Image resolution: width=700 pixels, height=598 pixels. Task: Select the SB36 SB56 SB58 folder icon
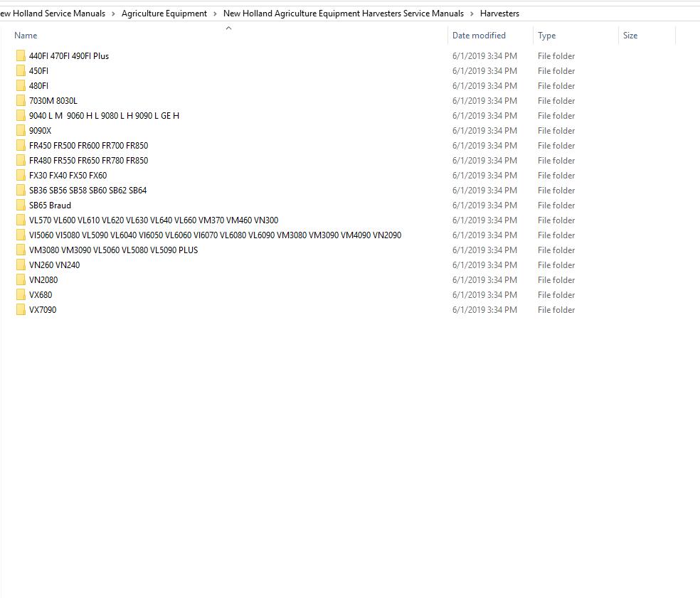(x=21, y=191)
